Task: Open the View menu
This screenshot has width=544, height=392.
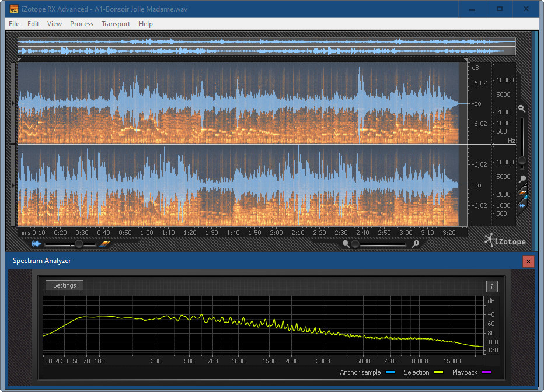Action: click(x=54, y=24)
